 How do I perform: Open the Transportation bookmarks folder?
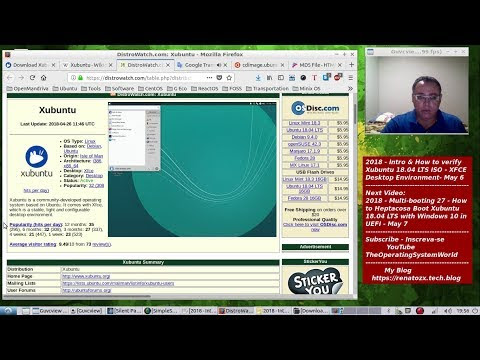coord(267,89)
